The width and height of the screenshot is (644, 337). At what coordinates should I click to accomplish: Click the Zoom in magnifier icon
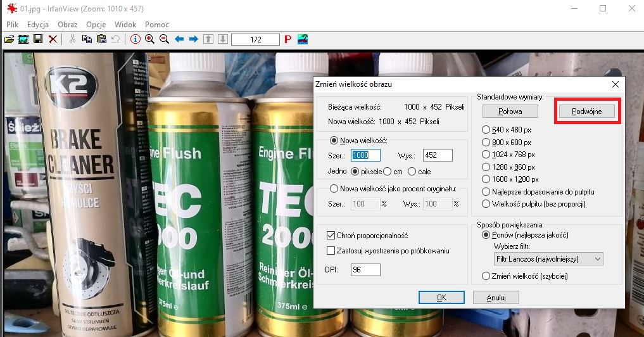click(x=149, y=39)
